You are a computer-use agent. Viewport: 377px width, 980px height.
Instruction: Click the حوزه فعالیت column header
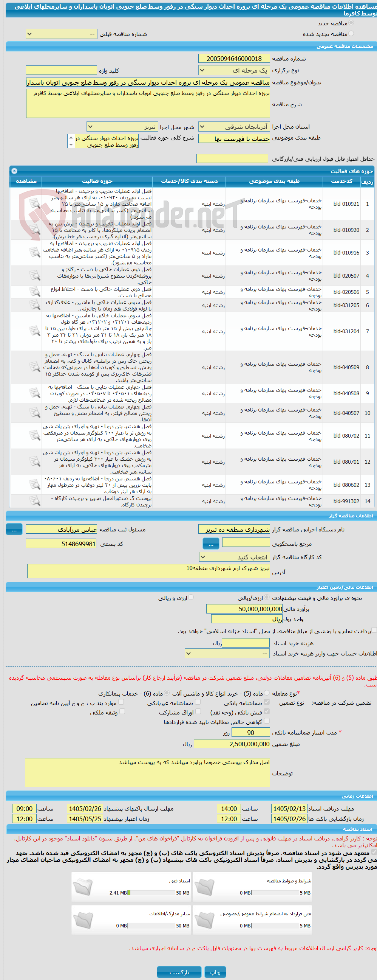point(97,181)
